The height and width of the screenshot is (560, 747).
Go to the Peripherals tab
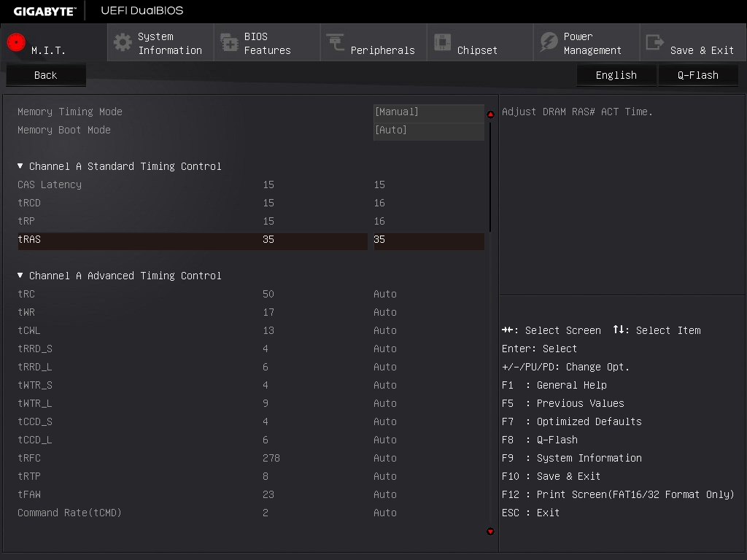tap(373, 43)
